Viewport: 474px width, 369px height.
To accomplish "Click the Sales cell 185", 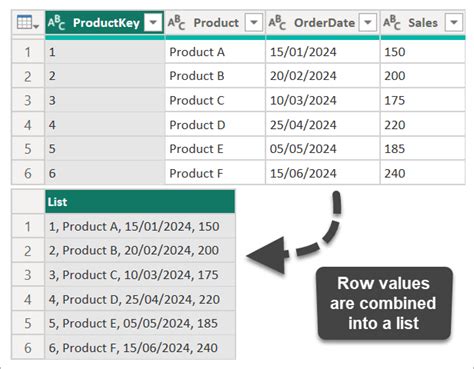I will pos(423,149).
